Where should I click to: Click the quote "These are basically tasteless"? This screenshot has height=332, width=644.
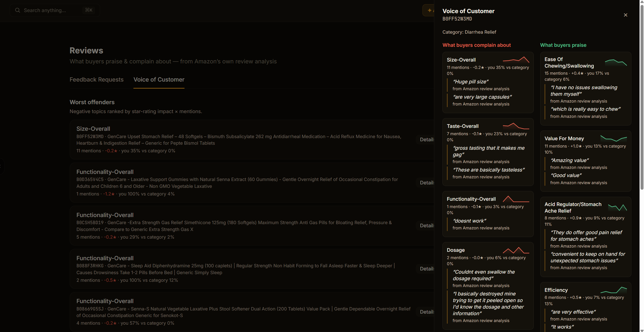point(488,170)
